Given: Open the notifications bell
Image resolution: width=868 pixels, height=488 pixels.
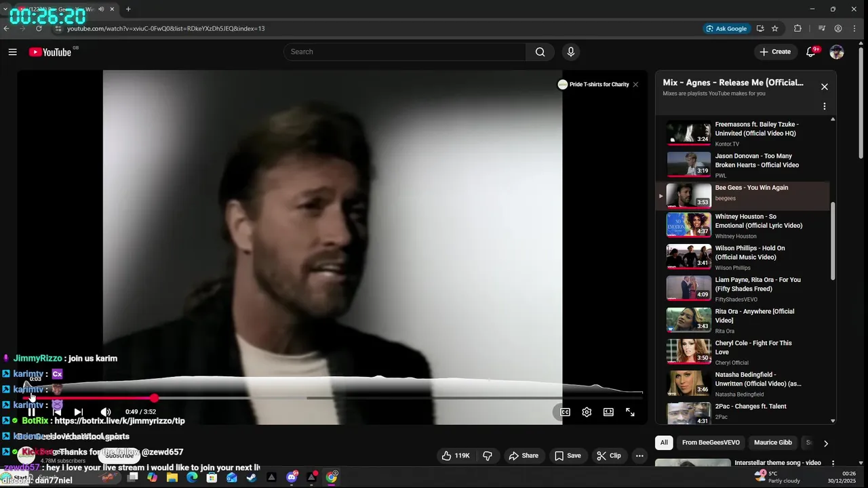Looking at the screenshot, I should 810,52.
